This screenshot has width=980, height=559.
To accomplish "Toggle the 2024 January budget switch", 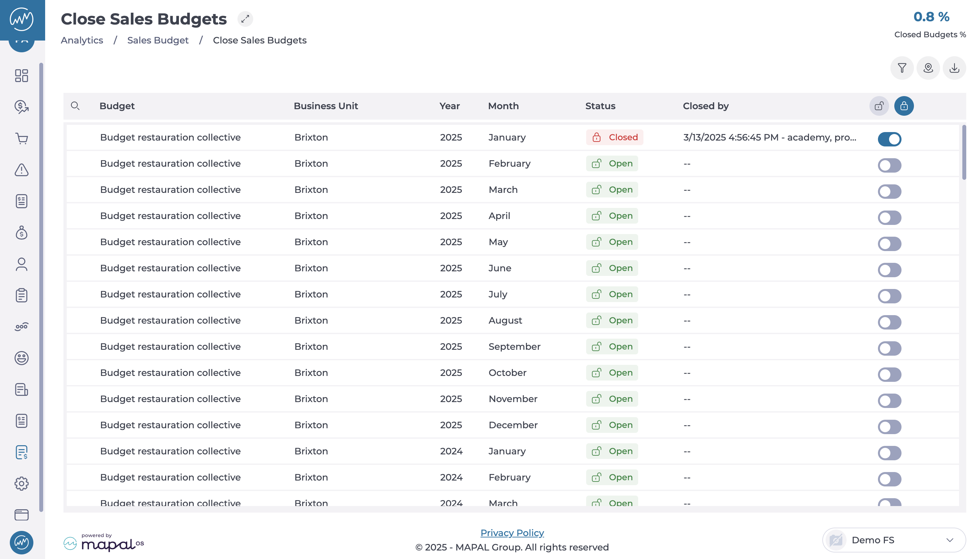I will tap(889, 453).
